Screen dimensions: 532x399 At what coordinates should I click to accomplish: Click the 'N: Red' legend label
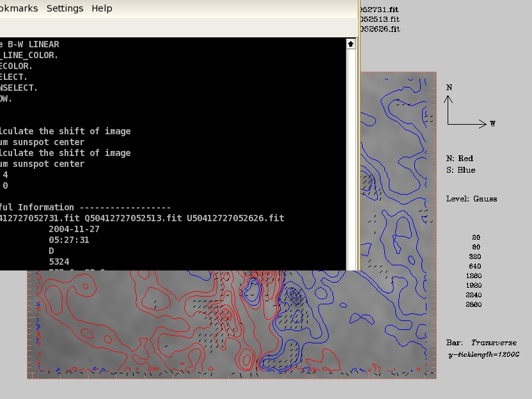point(460,158)
